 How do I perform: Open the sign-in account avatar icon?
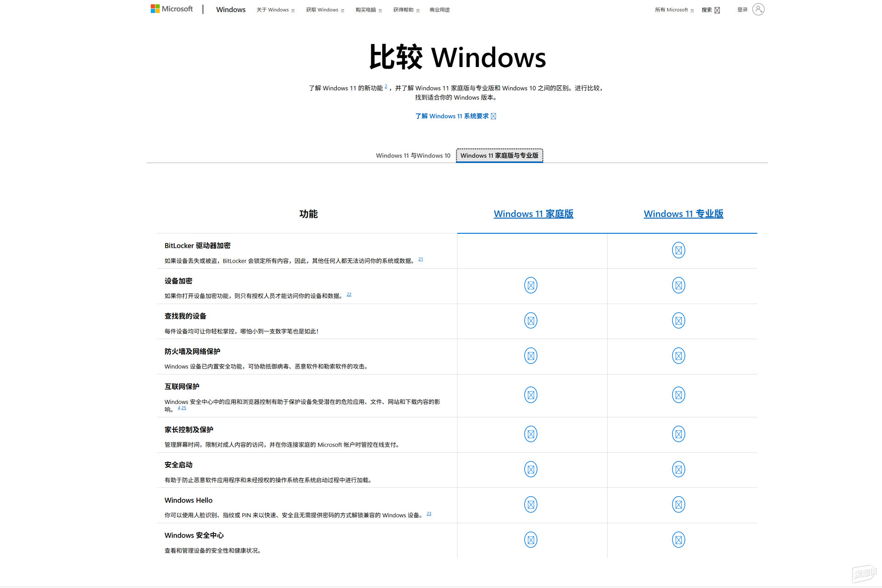[758, 9]
